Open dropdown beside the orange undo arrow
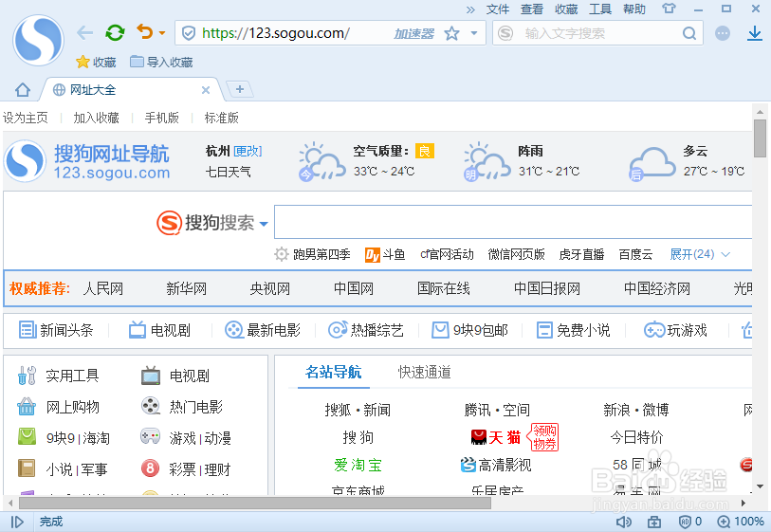Viewport: 771px width, 532px height. point(162,34)
